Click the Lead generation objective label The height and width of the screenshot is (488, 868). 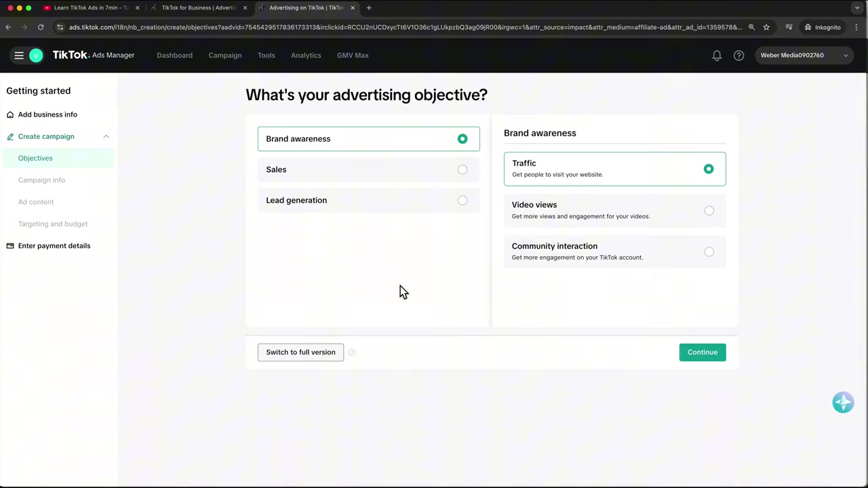296,201
